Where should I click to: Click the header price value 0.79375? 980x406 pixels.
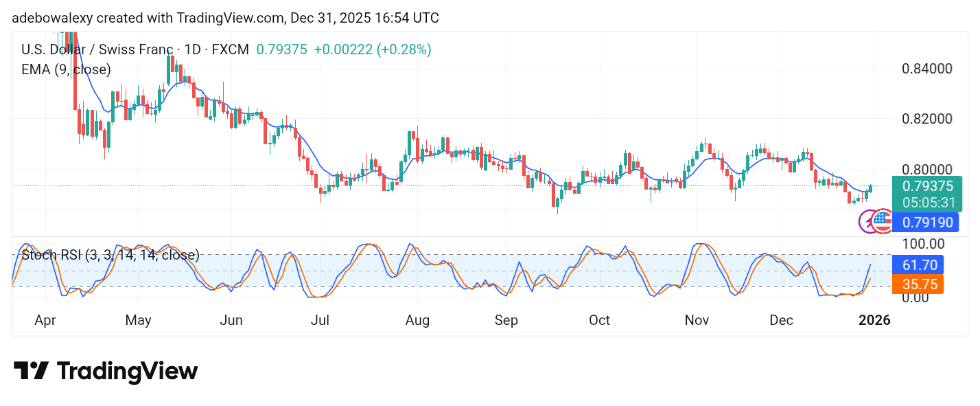click(282, 49)
